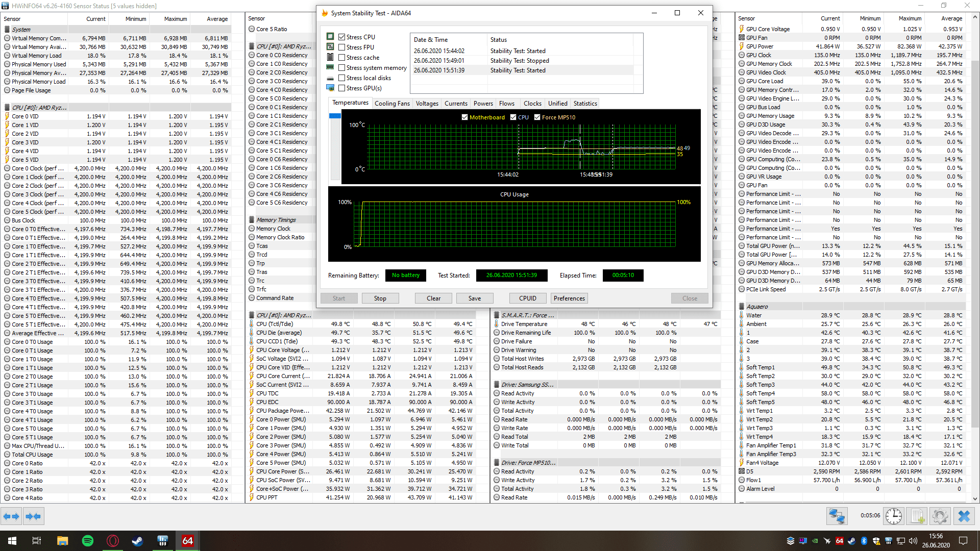This screenshot has height=551, width=980.
Task: Toggle Force MP510 graph checkbox
Action: click(537, 117)
